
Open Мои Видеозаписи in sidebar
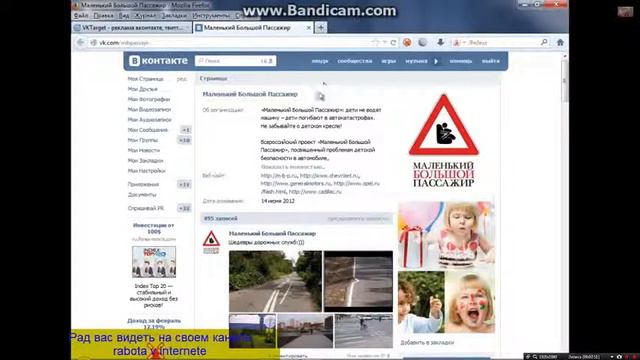149,109
